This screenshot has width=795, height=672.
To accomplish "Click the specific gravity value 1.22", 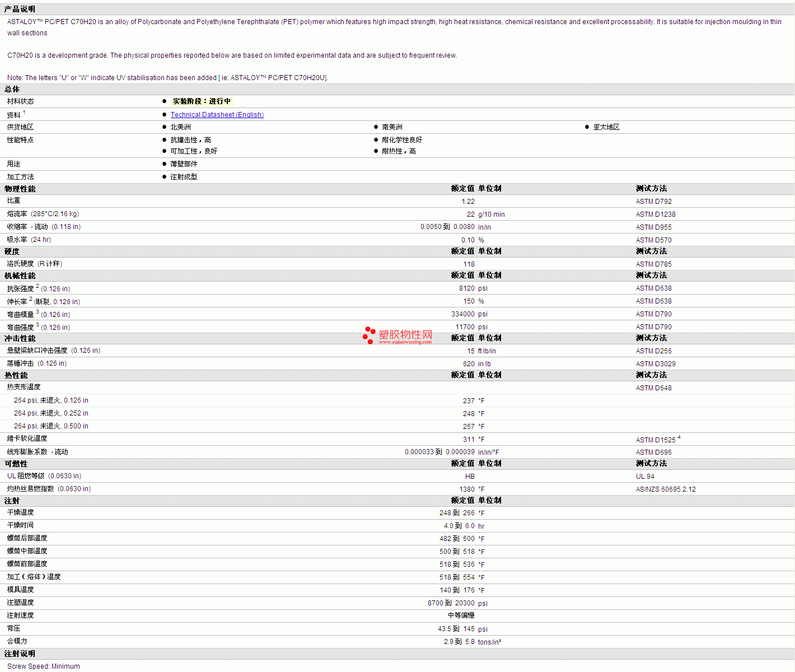I will click(x=468, y=202).
